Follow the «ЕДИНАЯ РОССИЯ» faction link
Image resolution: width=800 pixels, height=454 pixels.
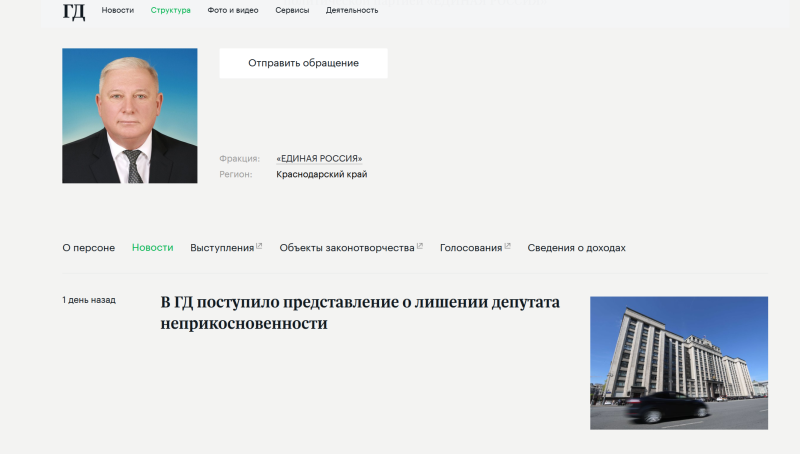[319, 158]
